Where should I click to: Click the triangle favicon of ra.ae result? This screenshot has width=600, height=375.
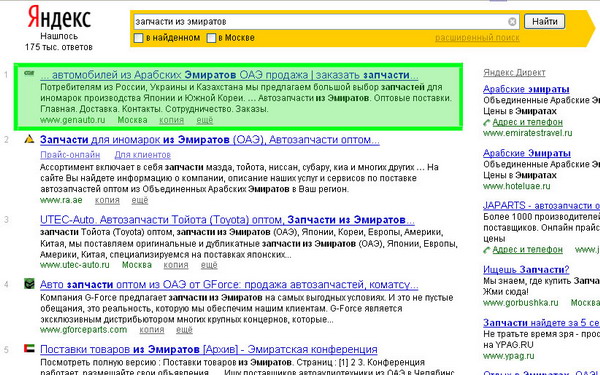tap(29, 139)
